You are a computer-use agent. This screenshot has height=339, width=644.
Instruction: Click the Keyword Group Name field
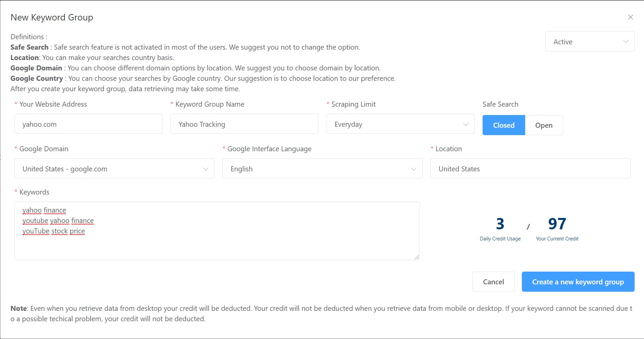pos(244,124)
